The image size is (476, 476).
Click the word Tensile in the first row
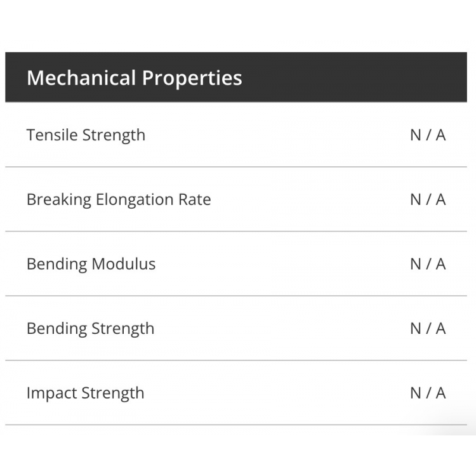pos(52,135)
